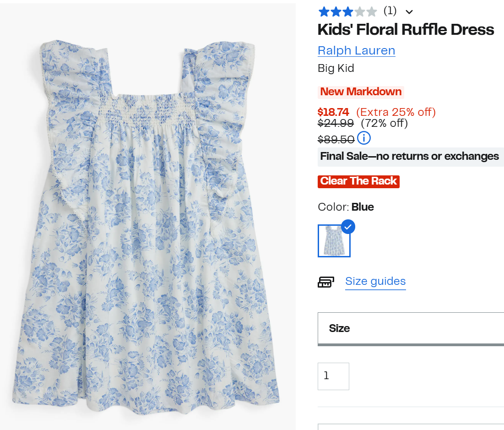Click the fifth gray rating star

pos(371,12)
